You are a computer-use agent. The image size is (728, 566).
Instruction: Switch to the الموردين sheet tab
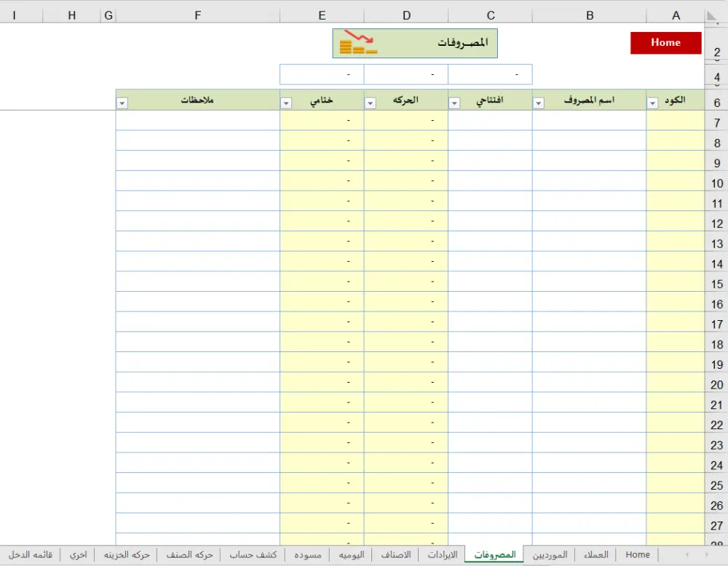point(550,554)
